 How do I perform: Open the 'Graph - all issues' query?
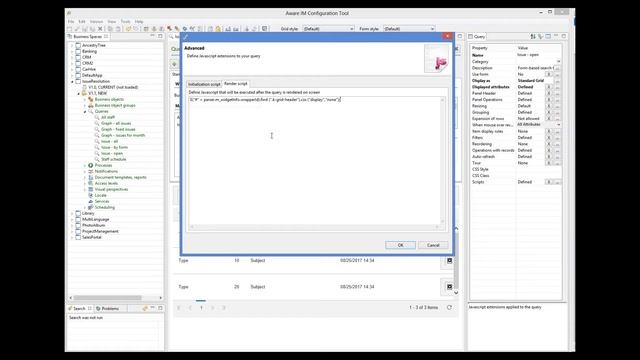[x=116, y=123]
